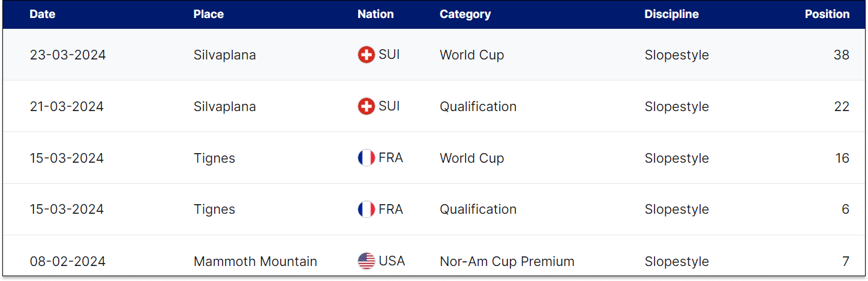Click position 16 in the Tignes World Cup row
This screenshot has height=281, width=868.
[842, 159]
